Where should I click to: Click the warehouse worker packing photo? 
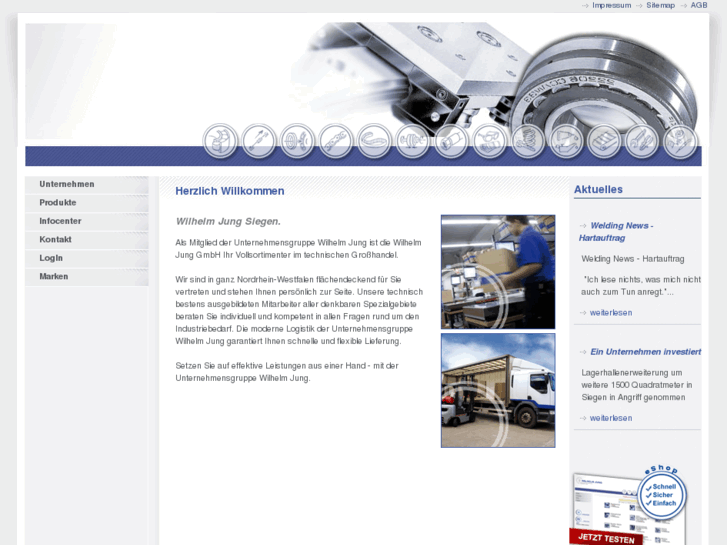(x=498, y=272)
